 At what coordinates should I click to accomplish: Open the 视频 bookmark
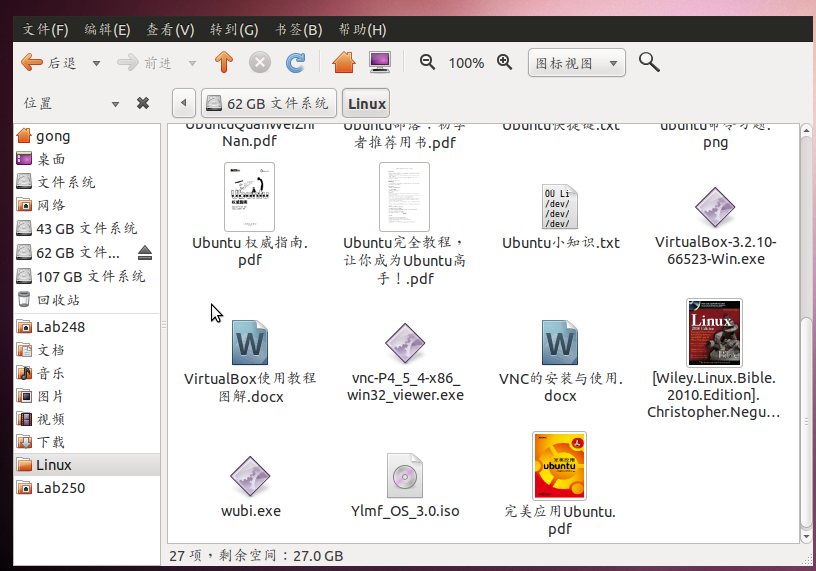[x=87, y=419]
